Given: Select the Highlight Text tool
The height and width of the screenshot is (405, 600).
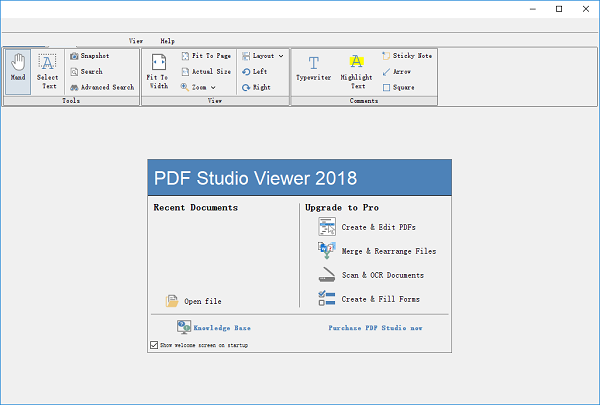Looking at the screenshot, I should [x=356, y=72].
